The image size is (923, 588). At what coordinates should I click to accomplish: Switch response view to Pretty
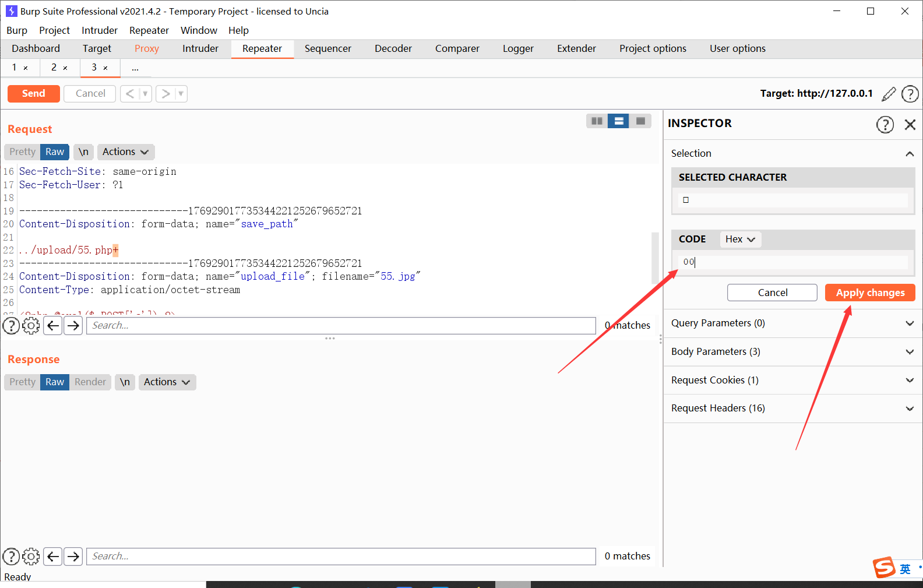point(22,382)
